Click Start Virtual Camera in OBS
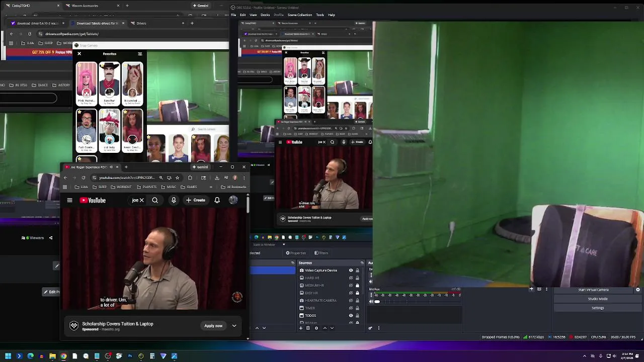644x362 pixels. tap(593, 290)
